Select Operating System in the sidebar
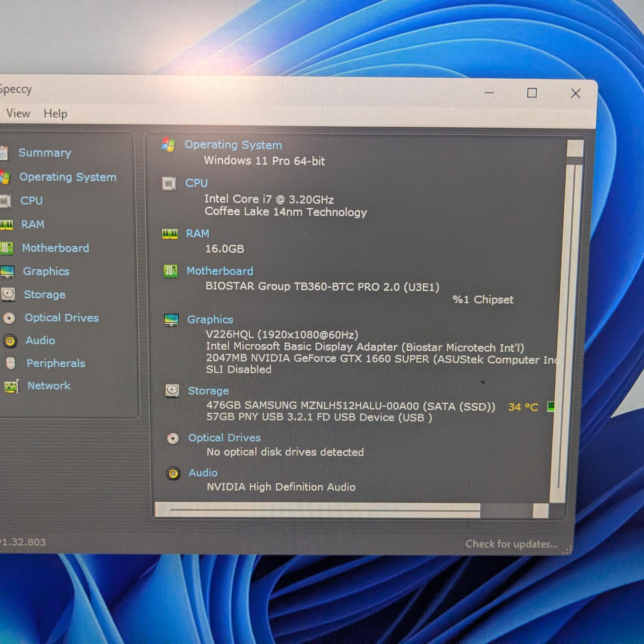 (68, 177)
